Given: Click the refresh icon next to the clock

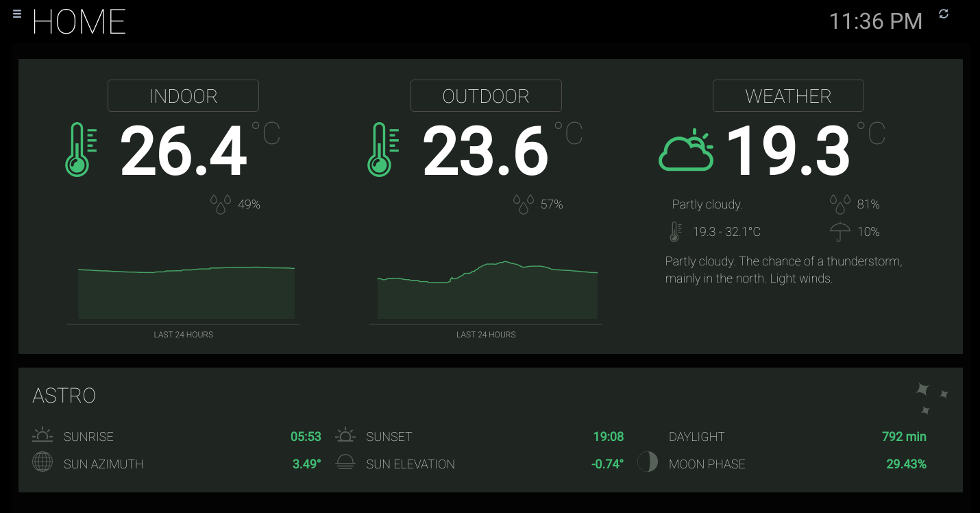Looking at the screenshot, I should point(944,14).
